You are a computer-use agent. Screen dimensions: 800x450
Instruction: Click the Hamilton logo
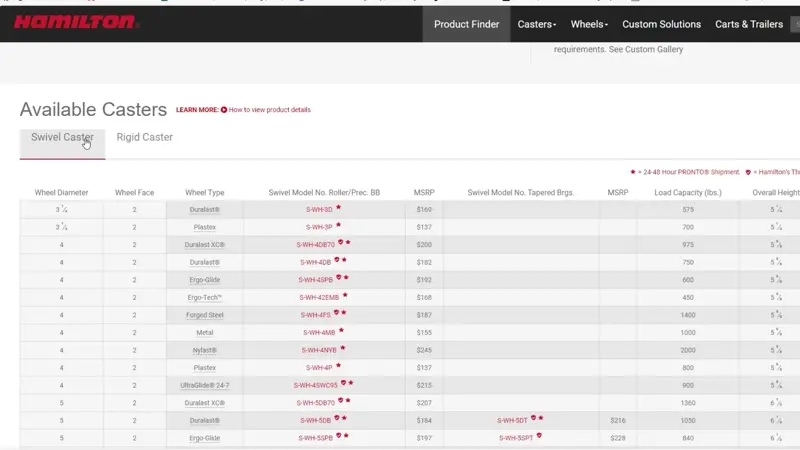[76, 22]
